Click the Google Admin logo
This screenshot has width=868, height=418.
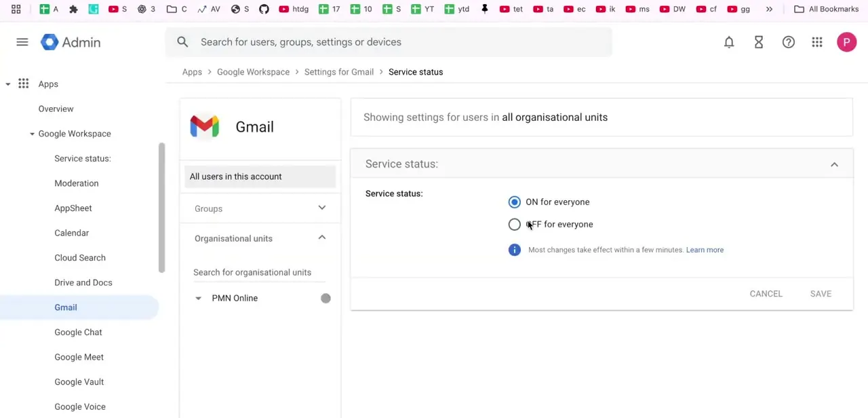(71, 42)
